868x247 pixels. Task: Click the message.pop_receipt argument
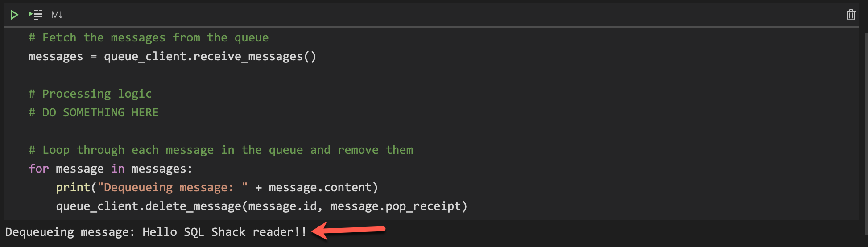click(x=395, y=206)
